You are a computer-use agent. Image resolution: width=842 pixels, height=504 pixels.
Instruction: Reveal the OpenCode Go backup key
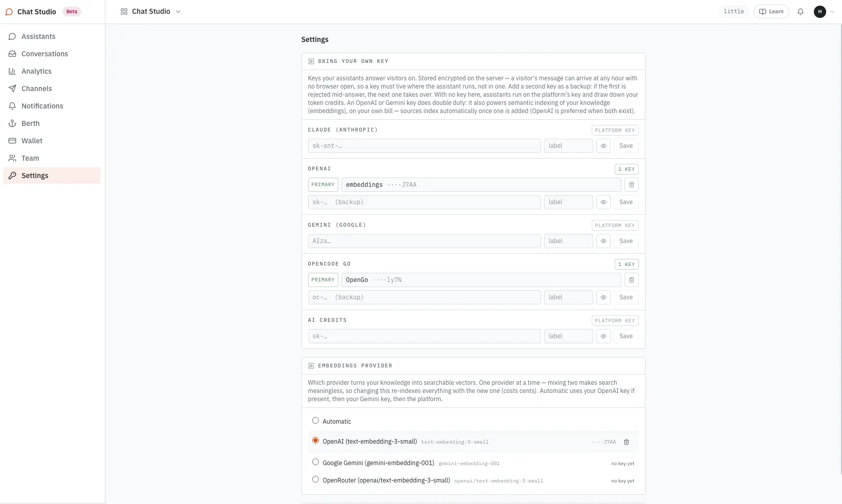click(x=603, y=297)
